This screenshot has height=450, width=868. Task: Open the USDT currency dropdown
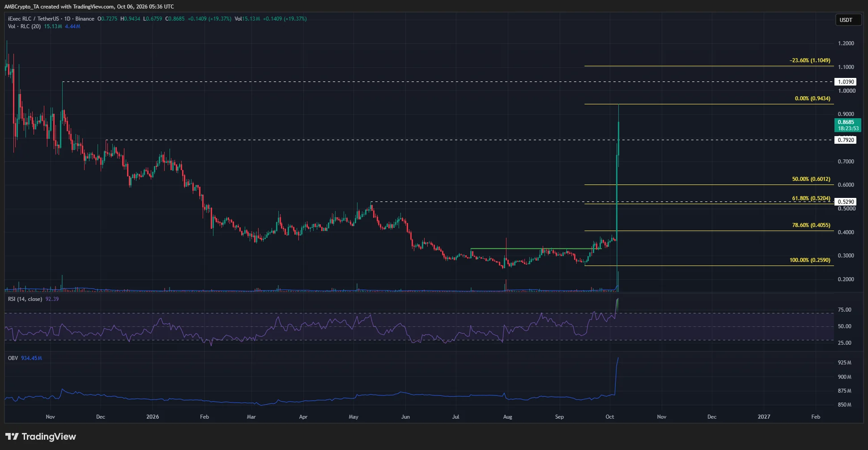click(x=848, y=20)
